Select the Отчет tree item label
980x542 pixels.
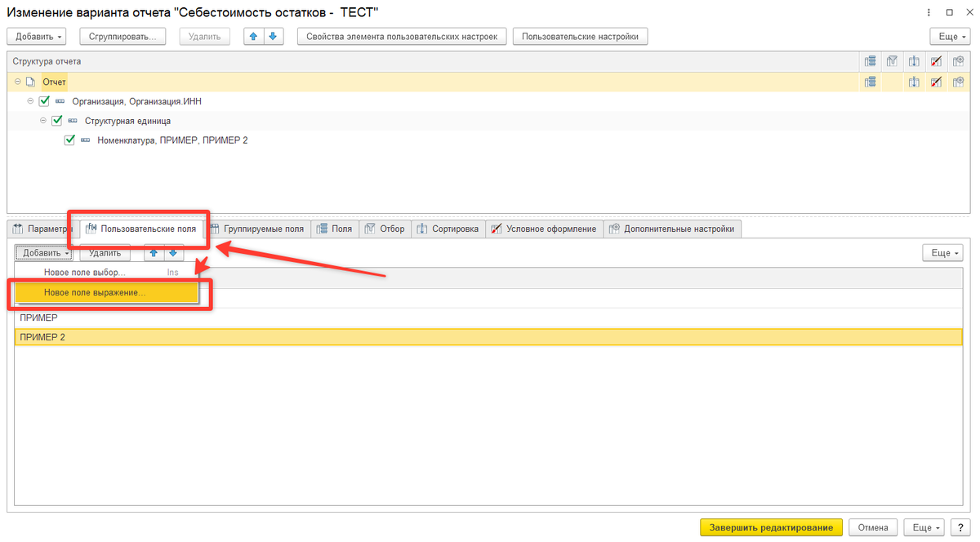[54, 82]
